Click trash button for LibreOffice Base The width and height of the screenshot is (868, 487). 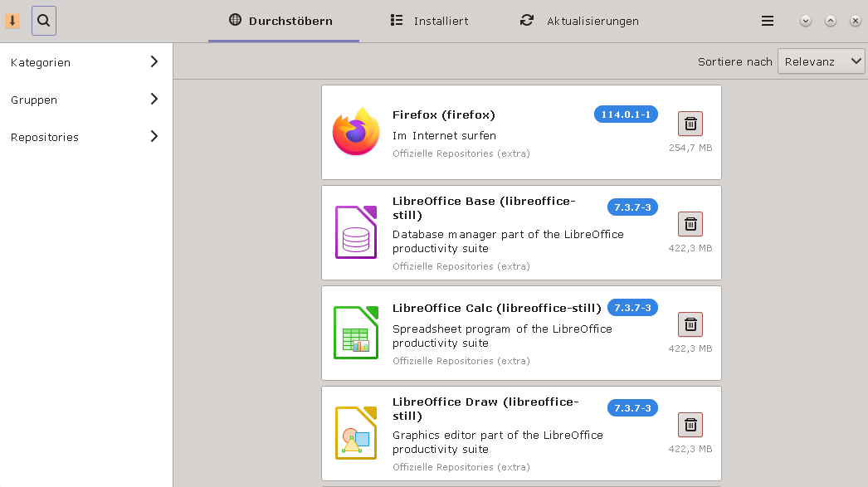tap(690, 224)
